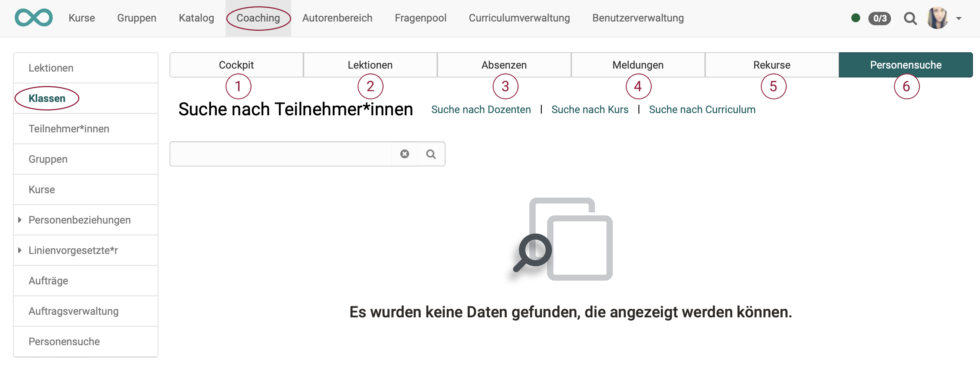Clear the search field with the X icon
980x370 pixels.
pyautogui.click(x=404, y=153)
